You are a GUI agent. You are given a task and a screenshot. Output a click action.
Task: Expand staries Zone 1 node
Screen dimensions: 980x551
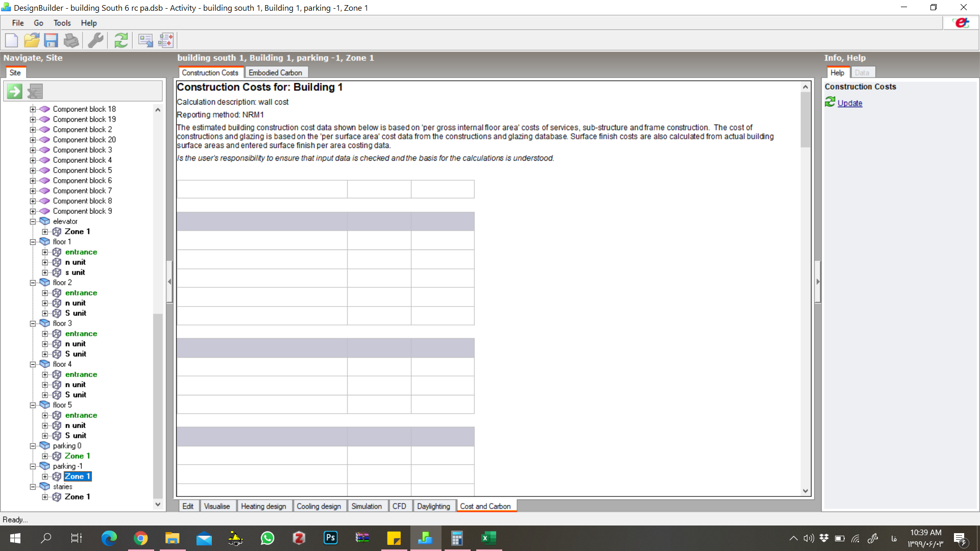click(x=45, y=497)
